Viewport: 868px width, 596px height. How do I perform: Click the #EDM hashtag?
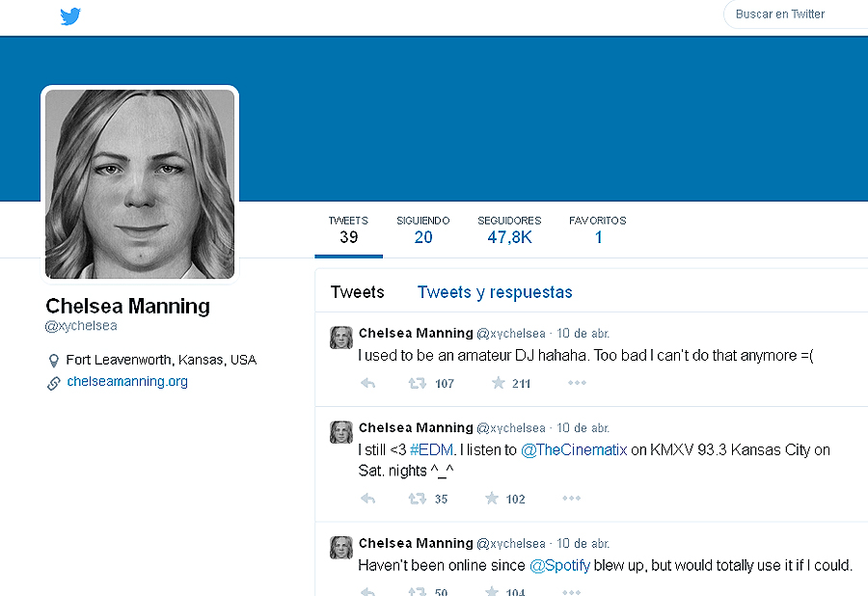431,450
